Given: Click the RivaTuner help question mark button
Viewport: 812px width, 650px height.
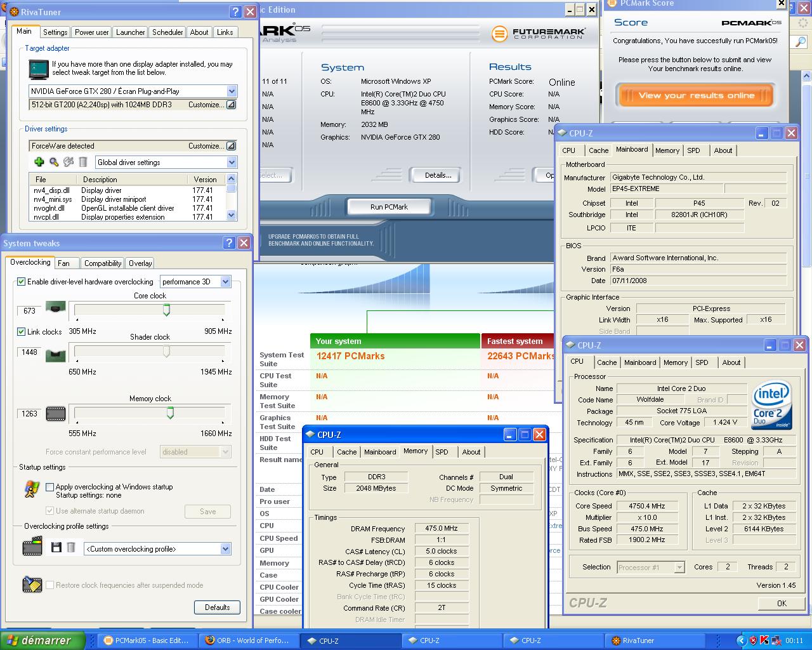Looking at the screenshot, I should coord(235,11).
